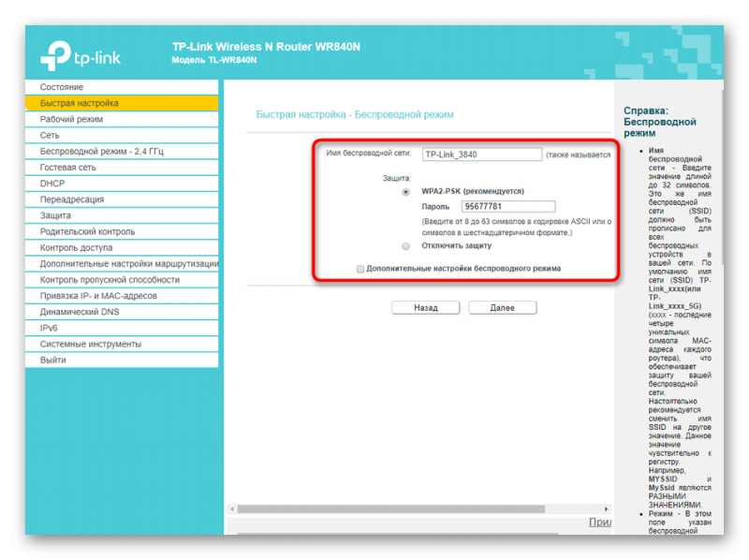Open Переадресация section
The image size is (749, 560).
[x=122, y=199]
